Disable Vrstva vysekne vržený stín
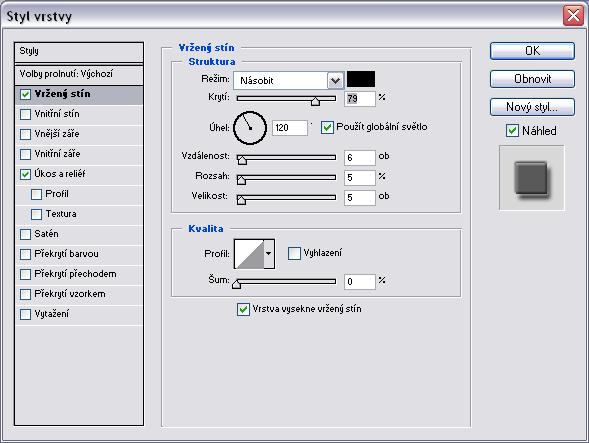Screen dimensions: 589x443 (243, 309)
